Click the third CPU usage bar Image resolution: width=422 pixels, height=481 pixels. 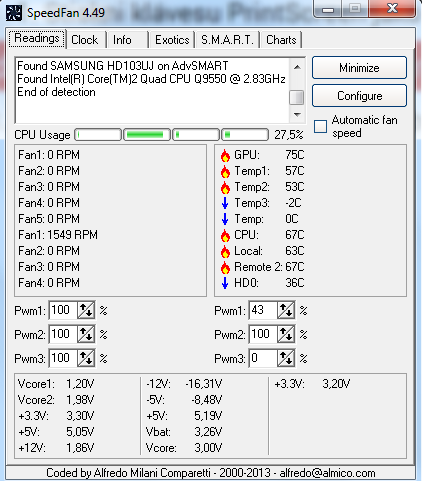point(196,135)
